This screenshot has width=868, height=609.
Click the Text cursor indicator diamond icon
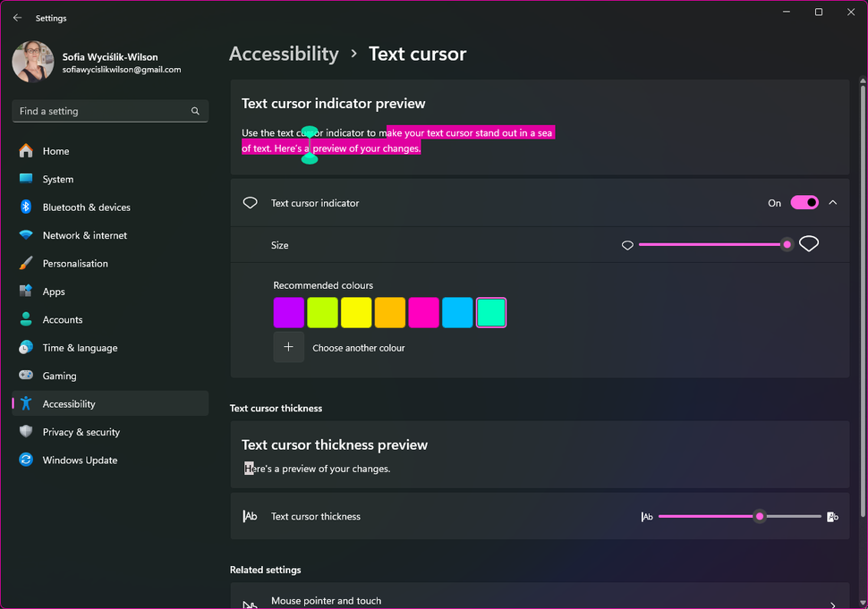click(250, 202)
